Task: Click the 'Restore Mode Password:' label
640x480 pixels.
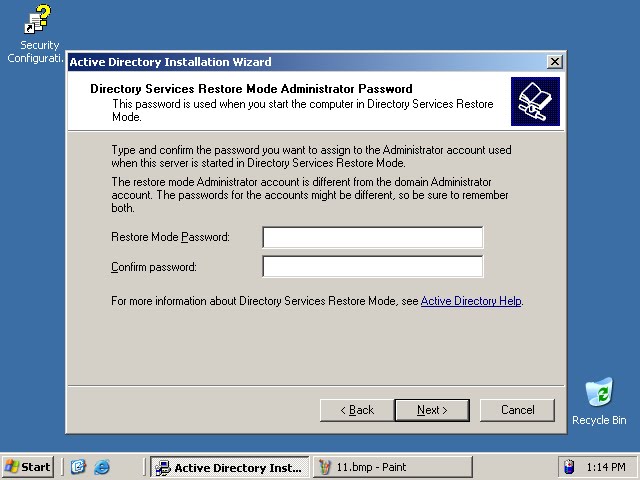Action: point(170,237)
